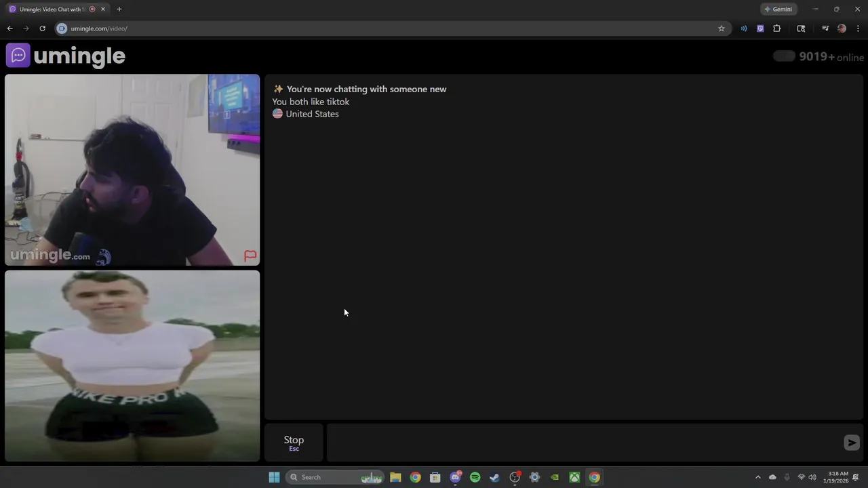The height and width of the screenshot is (488, 868).
Task: Report the stranger with the flag icon
Action: pos(250,256)
